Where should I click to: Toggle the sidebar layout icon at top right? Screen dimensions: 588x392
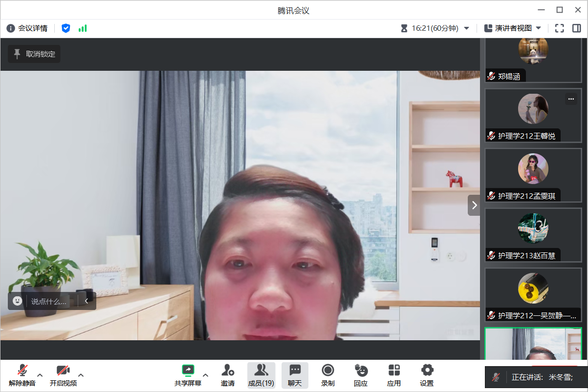(x=576, y=28)
